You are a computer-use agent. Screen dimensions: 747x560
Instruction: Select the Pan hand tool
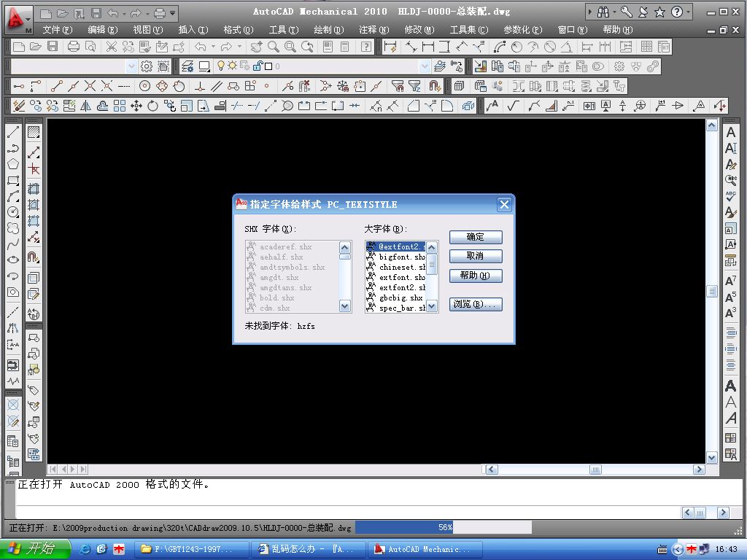(x=256, y=47)
